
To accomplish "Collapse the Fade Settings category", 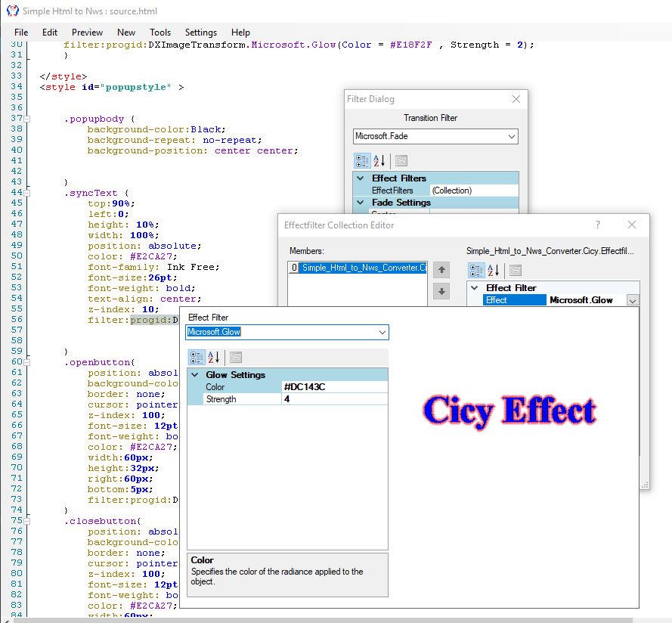I will pos(361,203).
